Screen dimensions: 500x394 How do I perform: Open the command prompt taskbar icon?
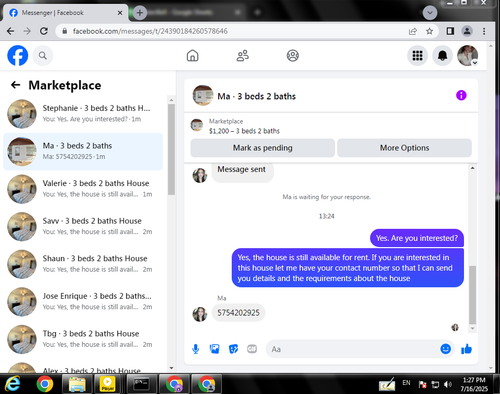[141, 384]
